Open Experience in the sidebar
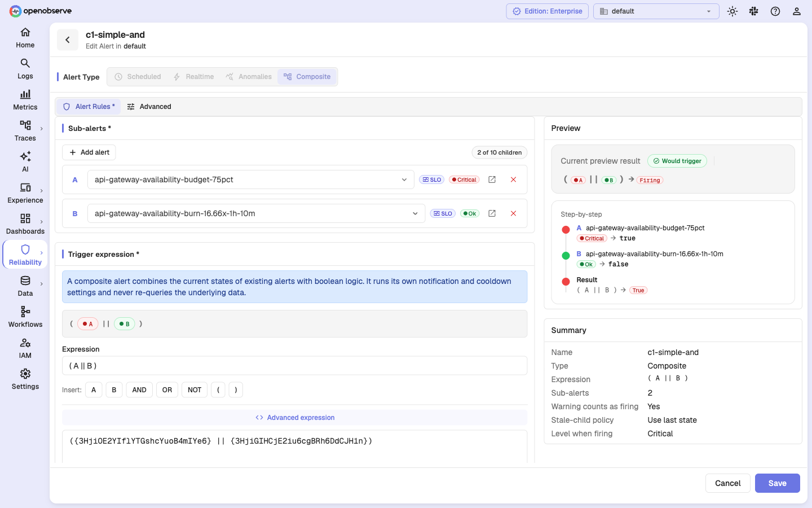Screen dimensions: 812x508 coord(25,193)
